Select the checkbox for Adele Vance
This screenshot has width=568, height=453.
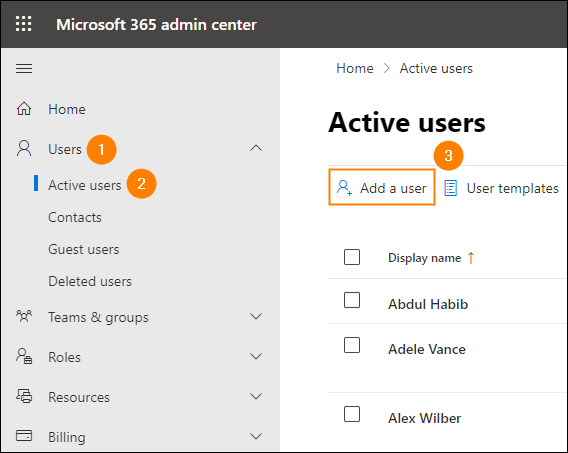pos(352,345)
